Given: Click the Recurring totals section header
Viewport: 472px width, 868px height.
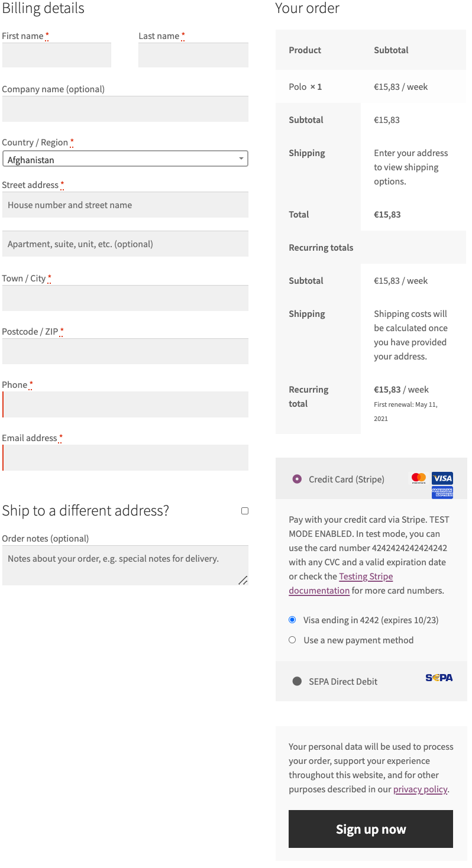Looking at the screenshot, I should pos(321,247).
